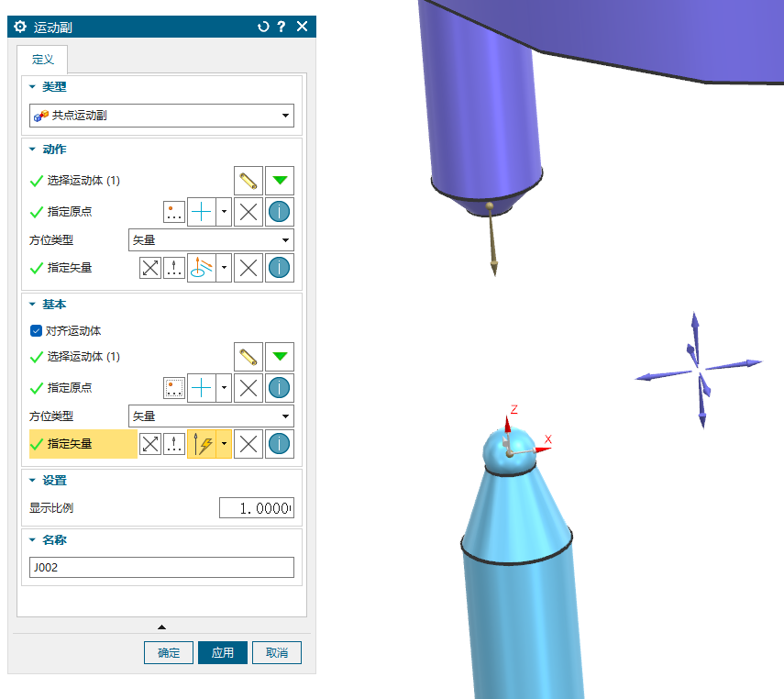Click pencil icon beside 选择运动体 in 动作 section
Viewport: 784px width, 699px height.
248,181
